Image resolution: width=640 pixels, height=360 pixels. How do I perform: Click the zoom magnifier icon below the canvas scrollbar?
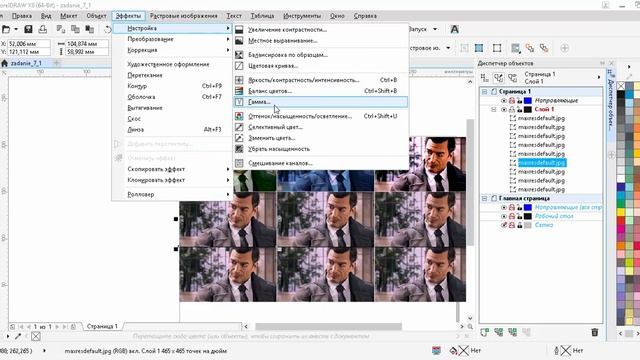(x=470, y=327)
